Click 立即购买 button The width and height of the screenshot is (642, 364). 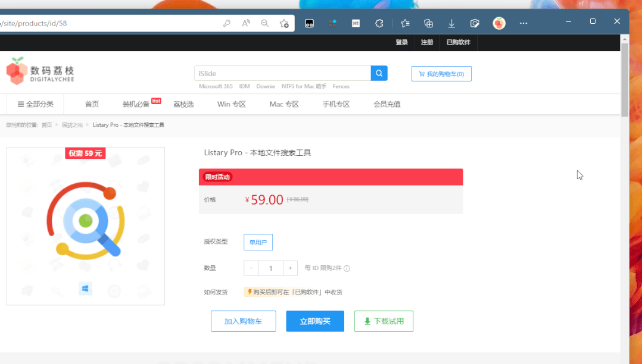point(315,321)
